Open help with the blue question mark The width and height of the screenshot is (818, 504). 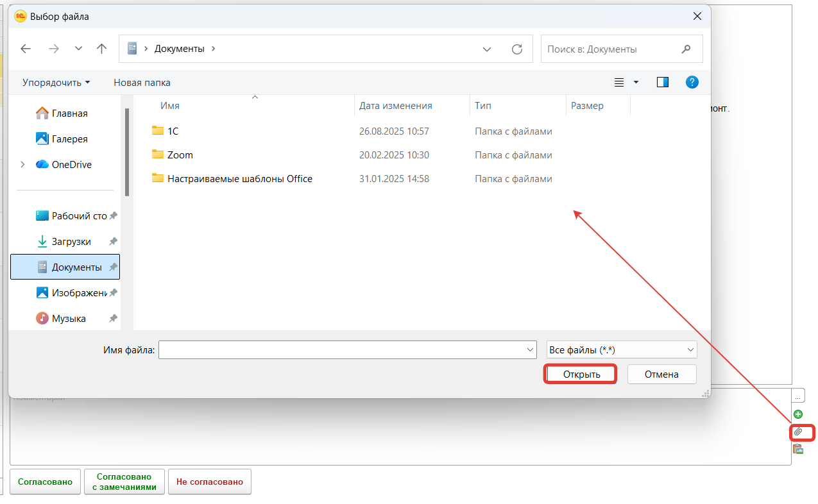point(692,82)
